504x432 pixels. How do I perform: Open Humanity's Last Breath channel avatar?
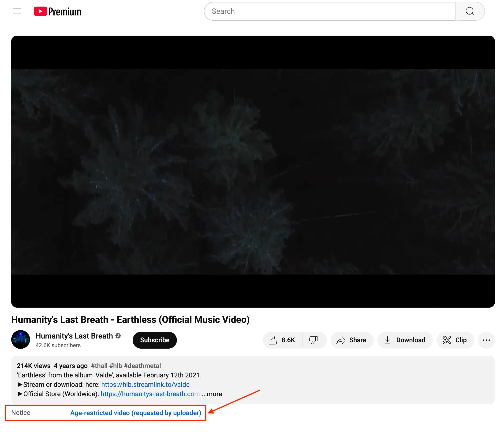click(21, 339)
